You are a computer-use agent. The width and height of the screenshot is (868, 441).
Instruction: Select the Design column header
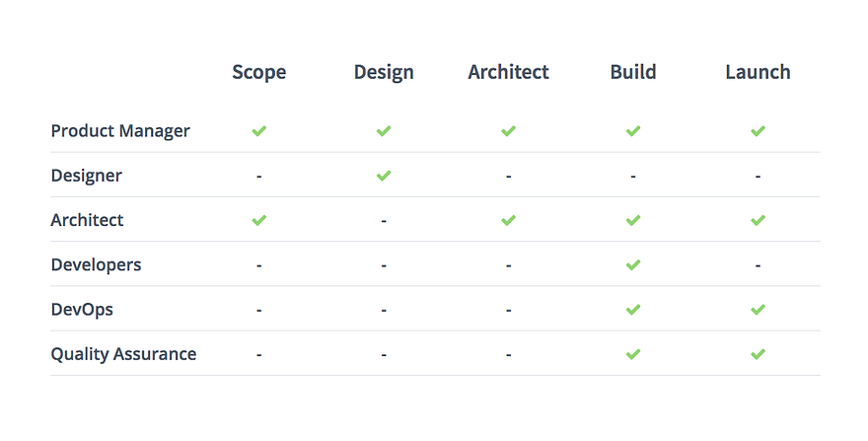pyautogui.click(x=384, y=72)
